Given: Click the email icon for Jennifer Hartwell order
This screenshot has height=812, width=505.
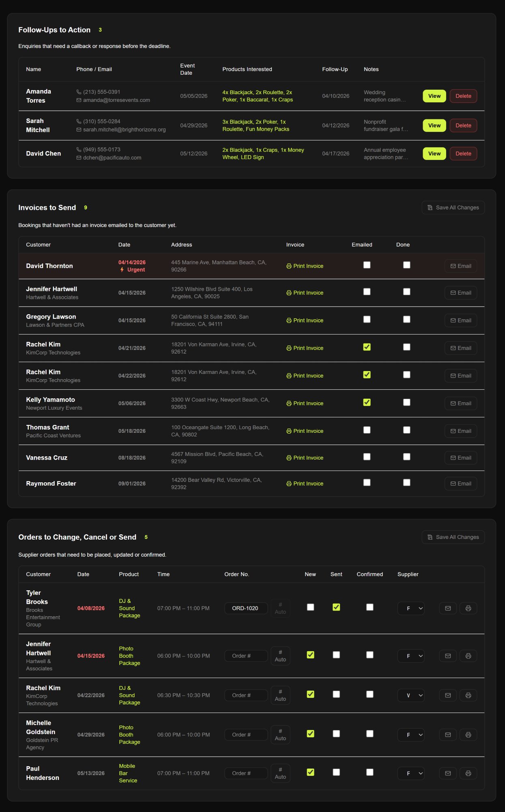Looking at the screenshot, I should click(448, 656).
